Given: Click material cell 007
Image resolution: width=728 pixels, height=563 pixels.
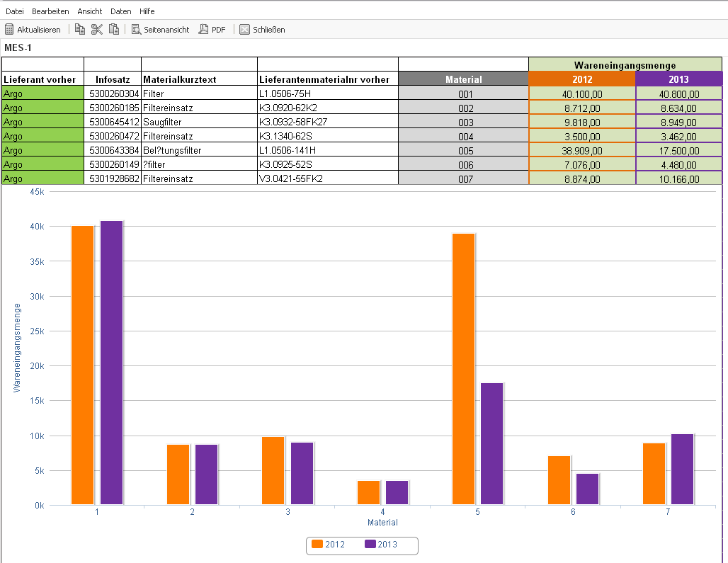Looking at the screenshot, I should click(463, 178).
